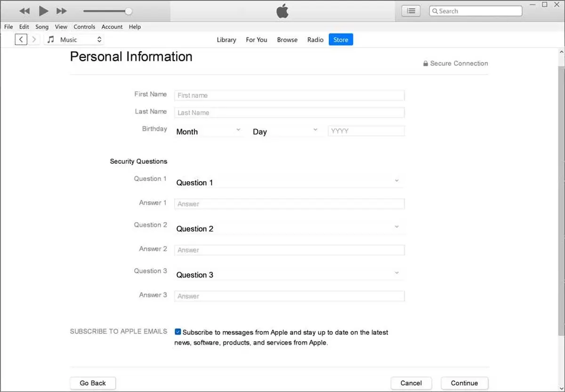
Task: Expand the birthday Month dropdown
Action: pyautogui.click(x=209, y=131)
